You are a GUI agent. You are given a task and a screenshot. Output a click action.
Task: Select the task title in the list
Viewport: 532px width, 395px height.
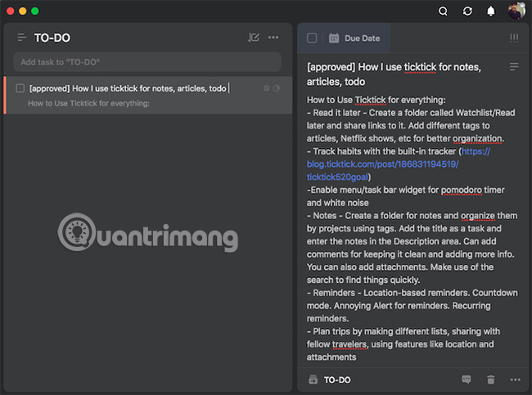pyautogui.click(x=128, y=88)
